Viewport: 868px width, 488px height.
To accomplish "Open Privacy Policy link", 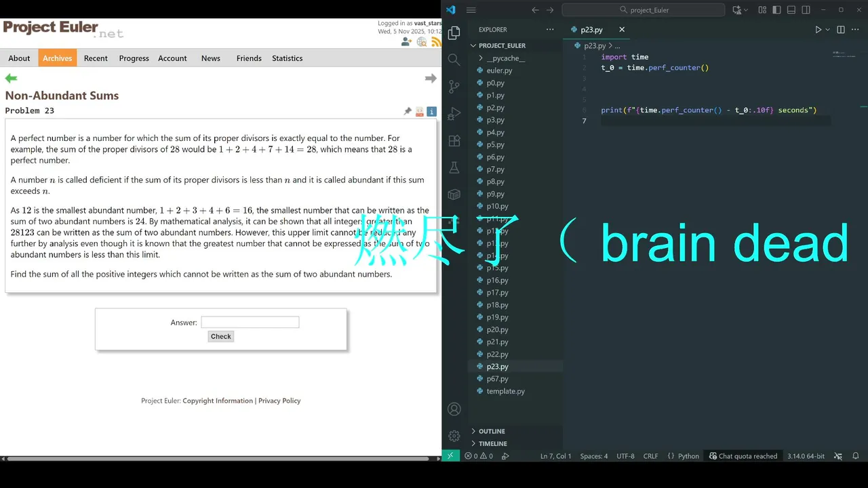I will (x=279, y=401).
